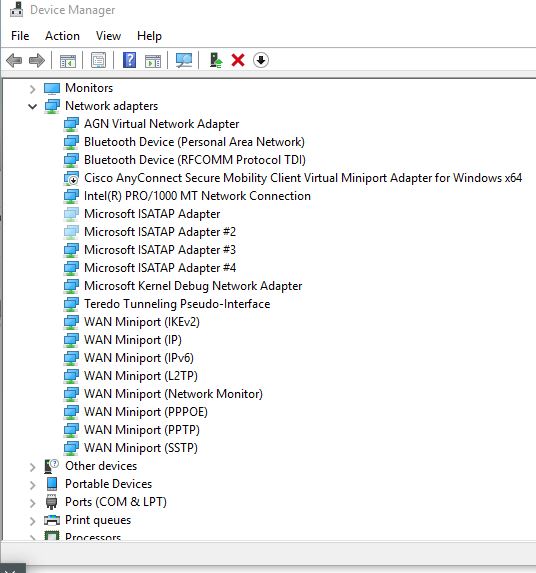Select the Ports (COM & LPT) label

click(x=116, y=502)
